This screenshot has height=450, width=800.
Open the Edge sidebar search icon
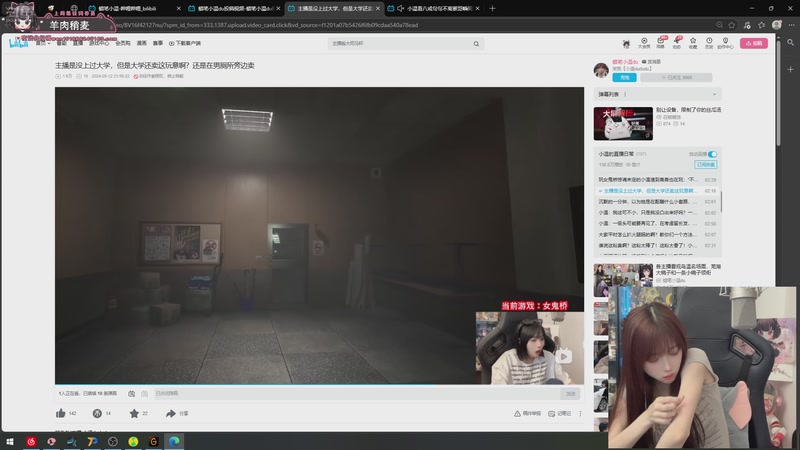click(790, 43)
